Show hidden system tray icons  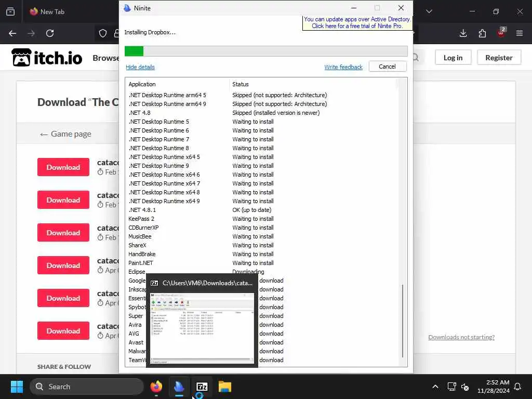(435, 387)
